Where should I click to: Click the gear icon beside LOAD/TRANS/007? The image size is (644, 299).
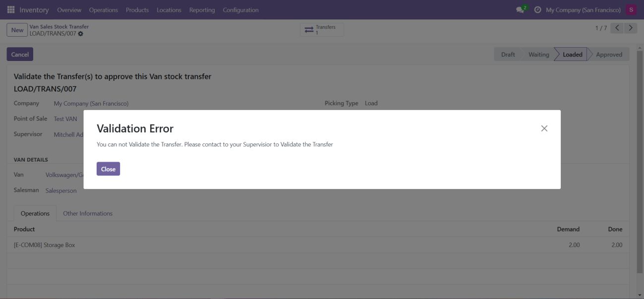[x=81, y=34]
